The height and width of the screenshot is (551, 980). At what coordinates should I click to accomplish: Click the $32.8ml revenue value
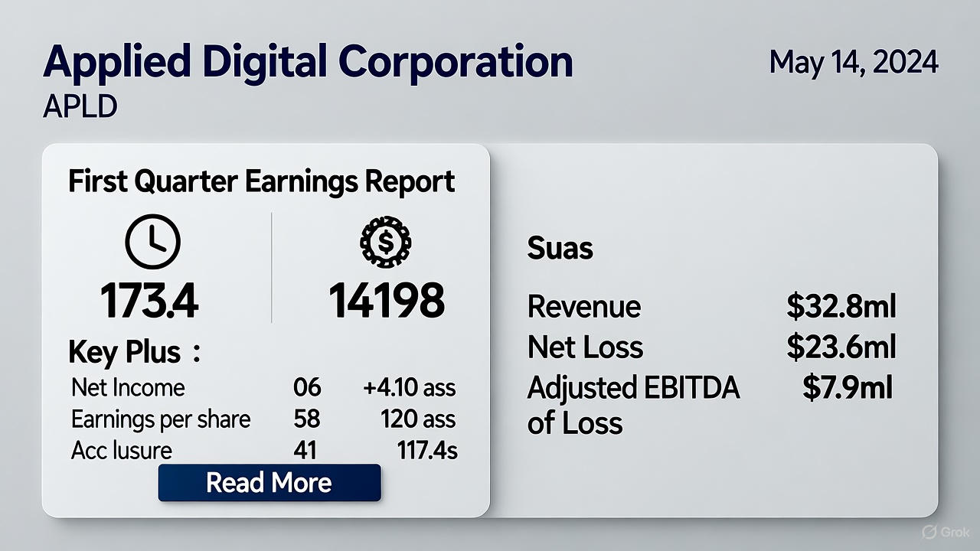841,307
